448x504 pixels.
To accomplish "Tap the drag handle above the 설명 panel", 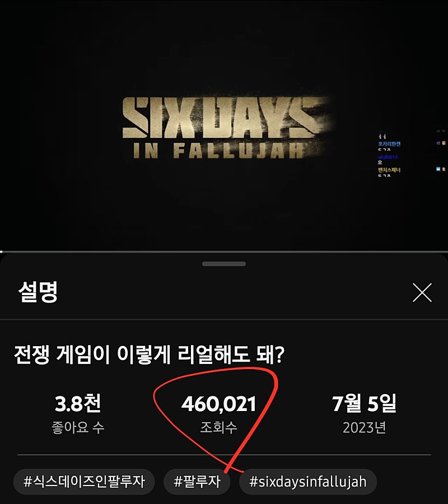I will click(224, 264).
